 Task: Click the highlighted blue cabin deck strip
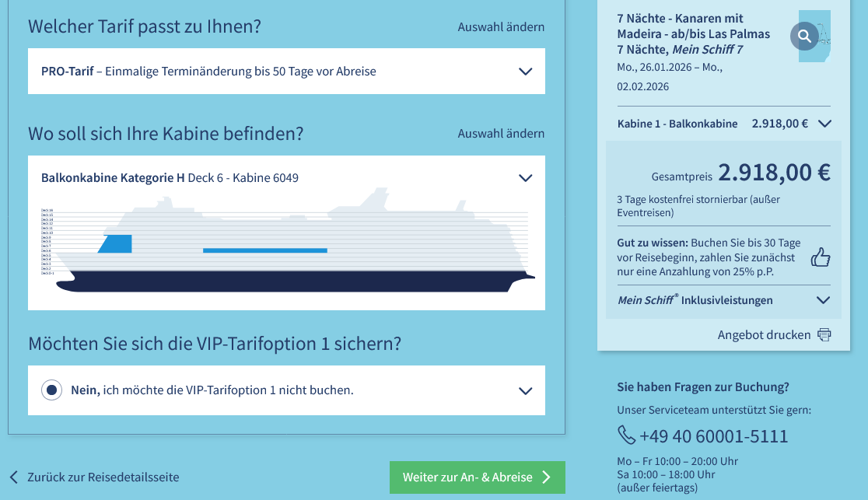pos(264,250)
